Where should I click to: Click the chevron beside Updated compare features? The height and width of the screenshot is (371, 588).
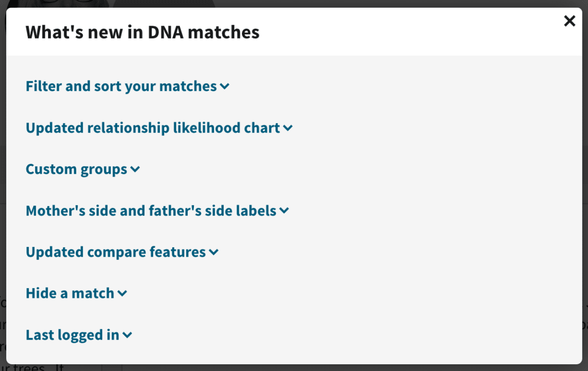[214, 252]
